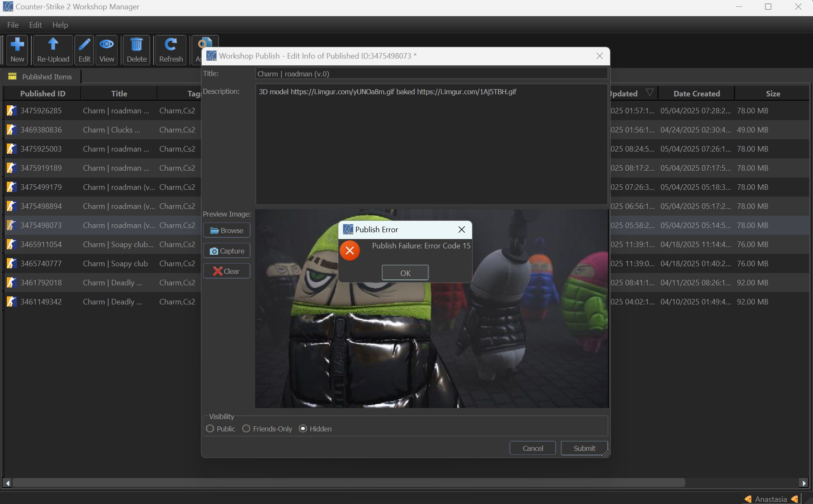Dismiss the Publish Error with OK
Viewport: 813px width, 504px height.
405,273
